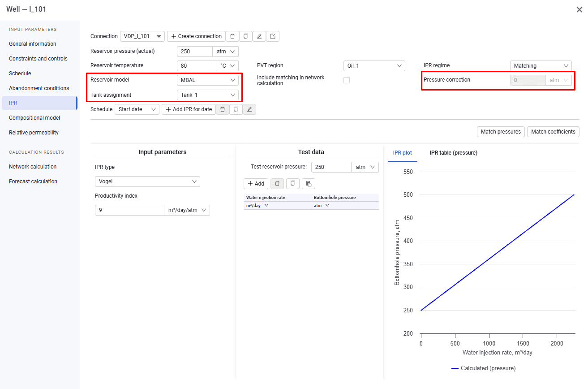Screen dimensions: 588x389
Task: Click the Match pressures button
Action: coord(501,132)
